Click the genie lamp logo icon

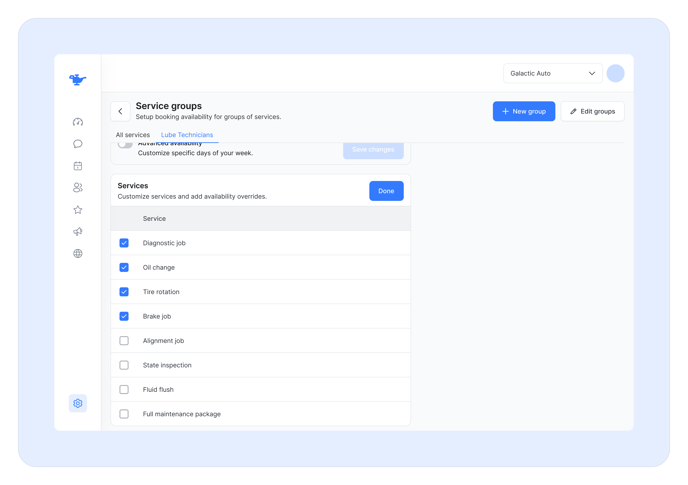coord(78,79)
